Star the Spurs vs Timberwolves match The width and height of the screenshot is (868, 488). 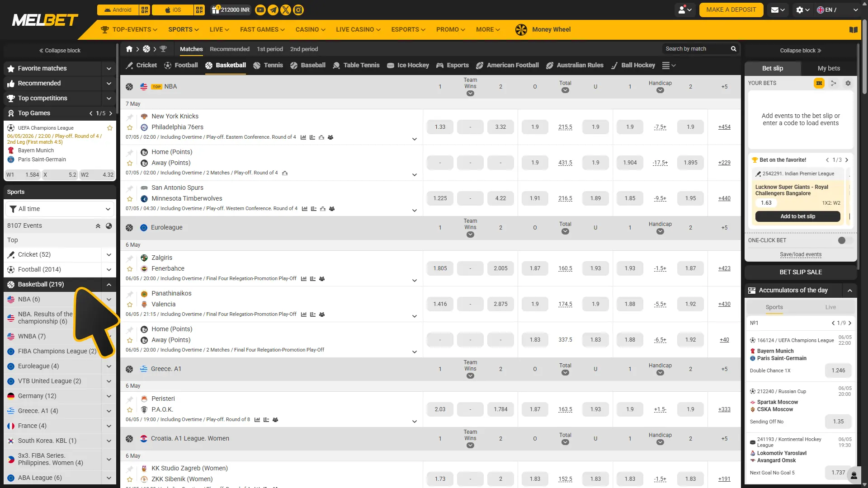pyautogui.click(x=130, y=199)
